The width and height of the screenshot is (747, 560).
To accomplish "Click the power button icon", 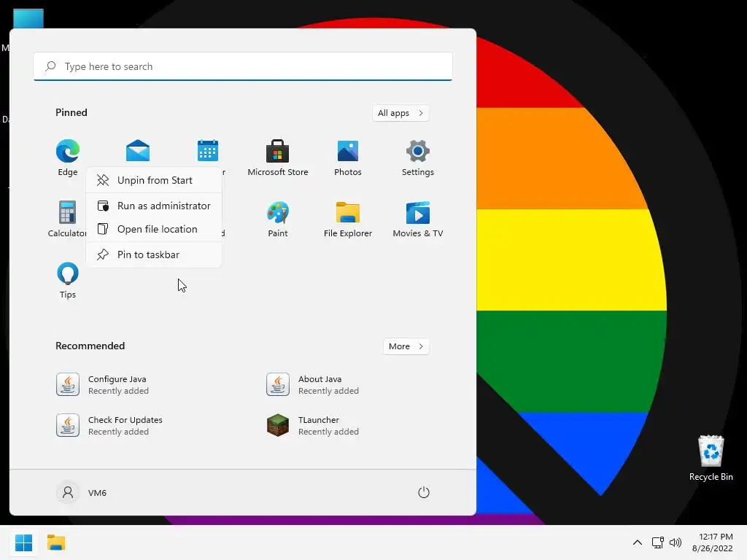I will point(424,492).
